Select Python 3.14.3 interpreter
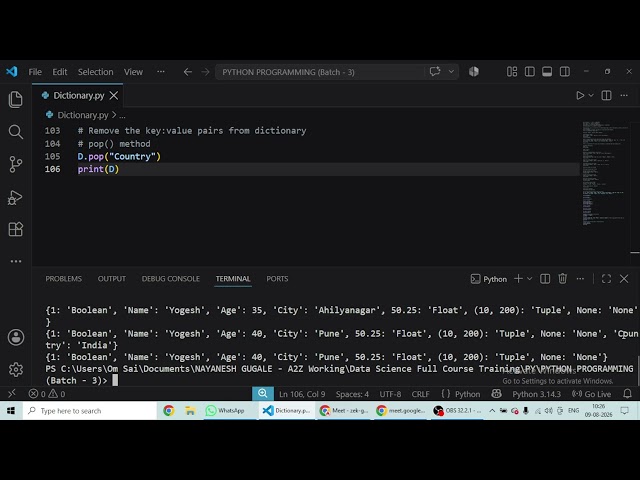 tap(536, 394)
